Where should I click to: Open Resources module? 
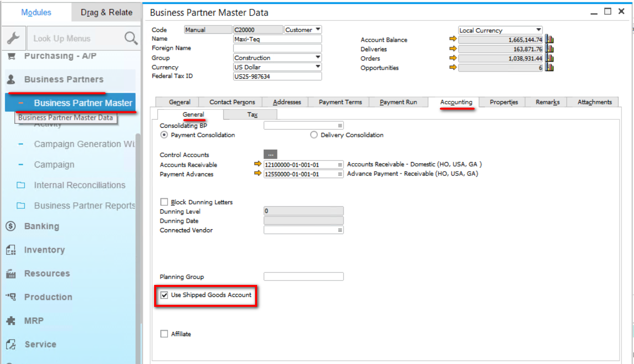(47, 273)
